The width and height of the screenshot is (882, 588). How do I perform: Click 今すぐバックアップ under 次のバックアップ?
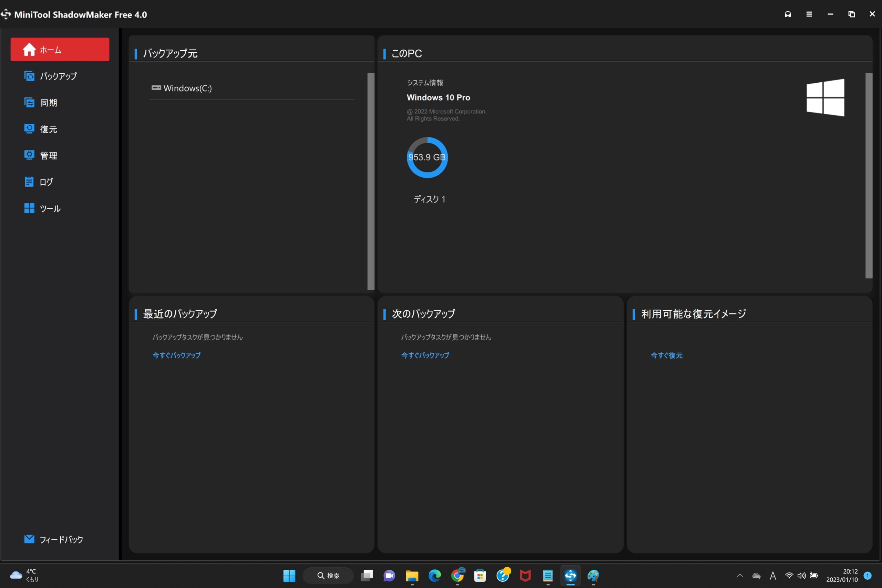pos(425,355)
